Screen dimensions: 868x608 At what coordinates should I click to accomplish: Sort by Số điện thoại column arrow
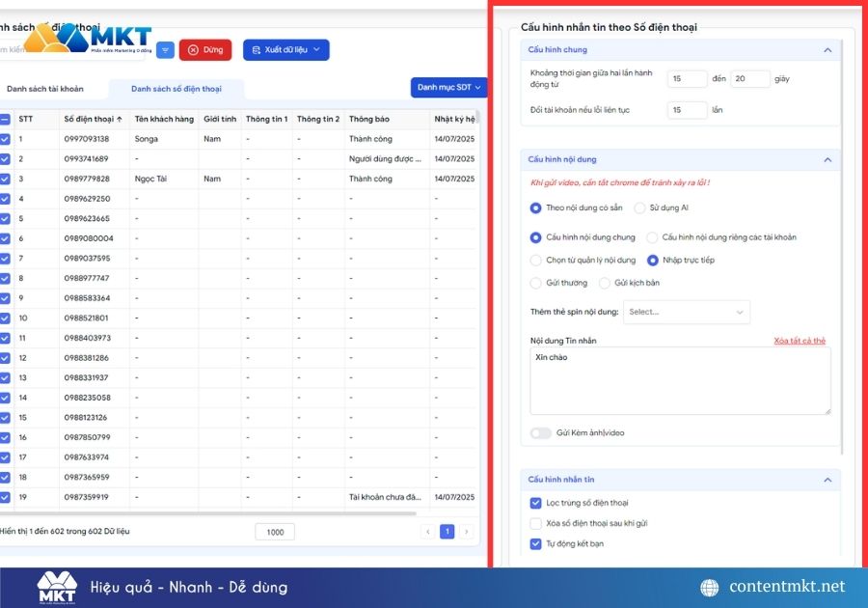pyautogui.click(x=120, y=120)
